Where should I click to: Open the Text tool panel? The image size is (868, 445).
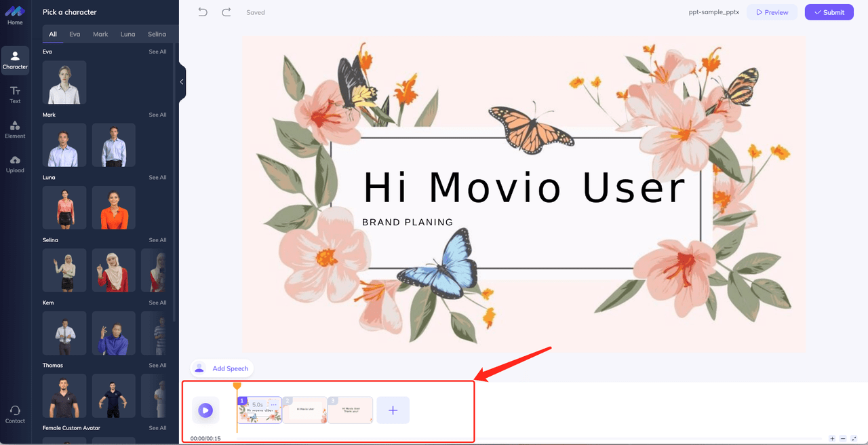point(15,95)
